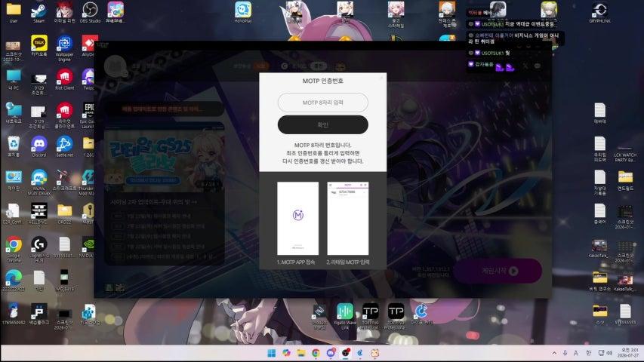Click the MOTP 8-digit input field
The height and width of the screenshot is (362, 644).
[x=323, y=103]
